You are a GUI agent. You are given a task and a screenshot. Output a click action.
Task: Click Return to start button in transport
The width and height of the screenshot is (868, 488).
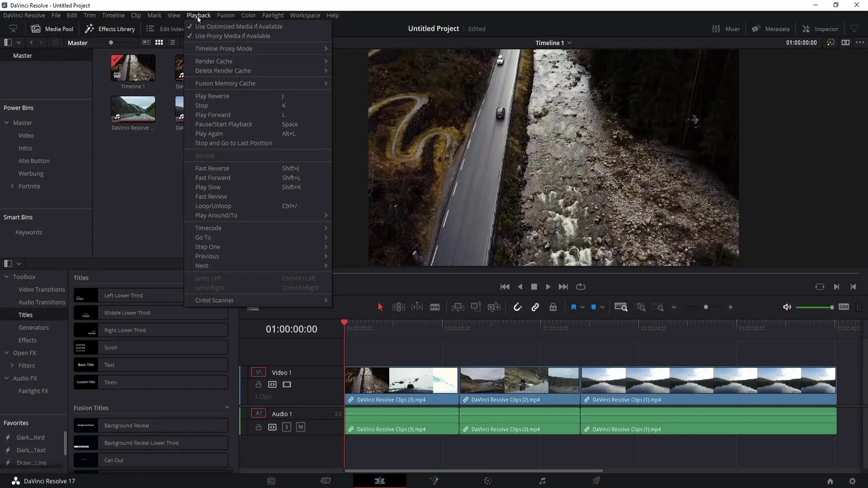505,286
